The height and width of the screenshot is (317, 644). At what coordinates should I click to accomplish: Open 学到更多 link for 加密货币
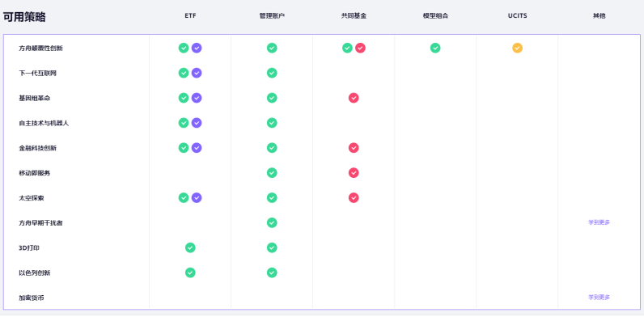599,298
